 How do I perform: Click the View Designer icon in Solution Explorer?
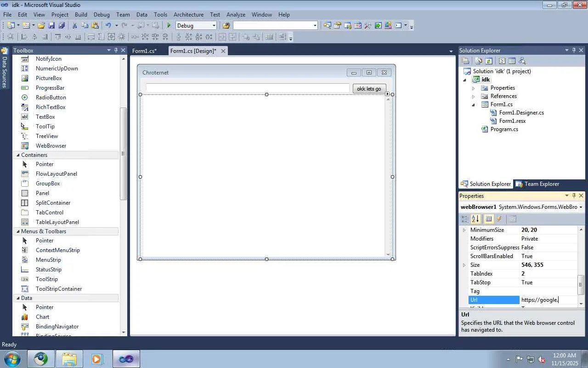click(512, 61)
